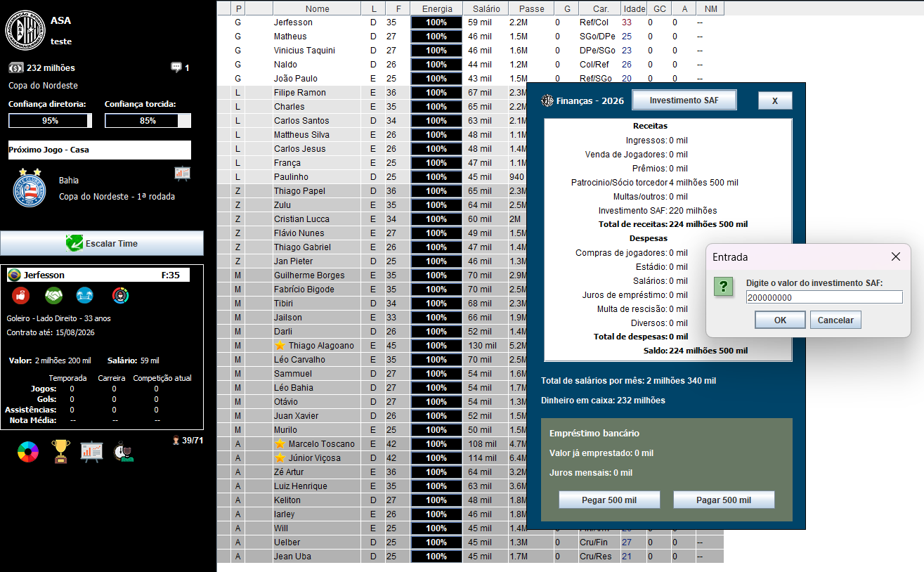Click the blue palm tree hammock icon
Viewport: 924px width, 572px height.
pos(85,296)
